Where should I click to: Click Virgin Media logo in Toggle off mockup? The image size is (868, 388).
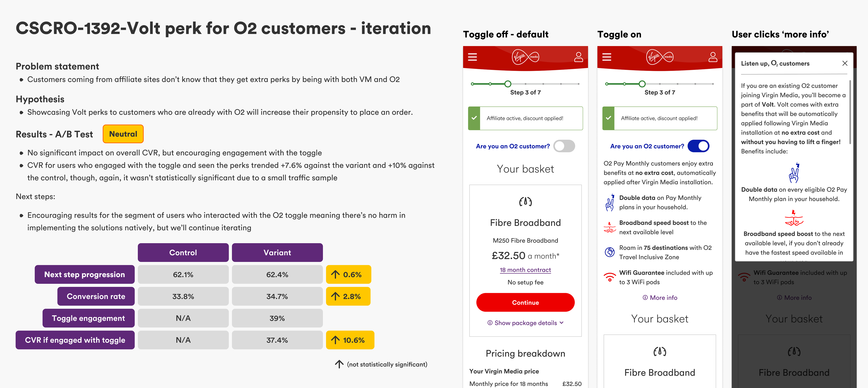pos(525,57)
